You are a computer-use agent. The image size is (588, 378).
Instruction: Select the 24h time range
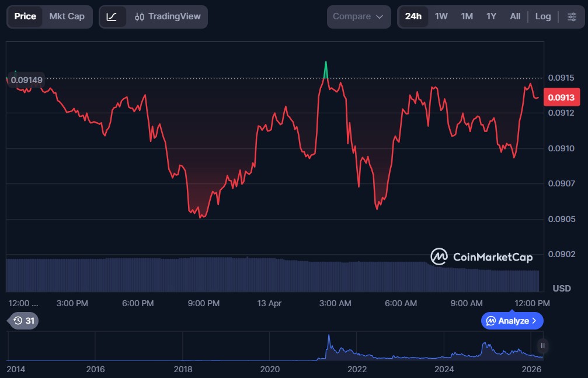coord(413,16)
